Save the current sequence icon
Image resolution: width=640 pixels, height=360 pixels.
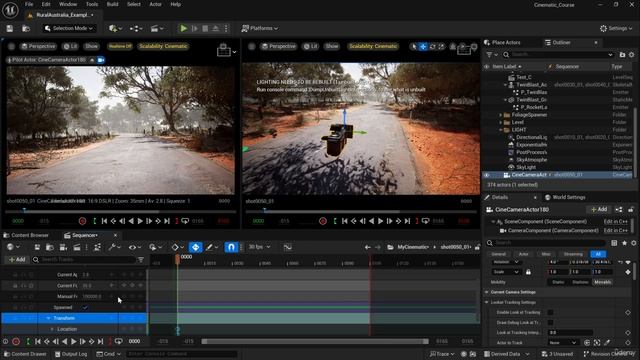coord(37,247)
